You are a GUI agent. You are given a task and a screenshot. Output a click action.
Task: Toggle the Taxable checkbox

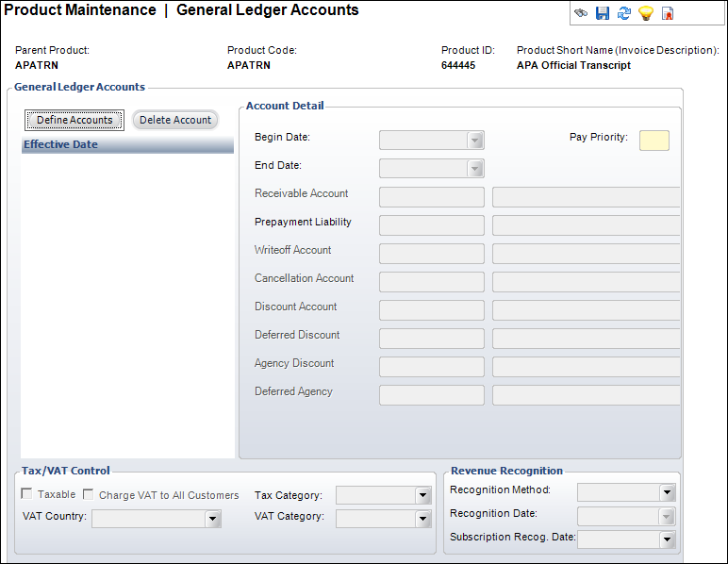click(x=27, y=494)
